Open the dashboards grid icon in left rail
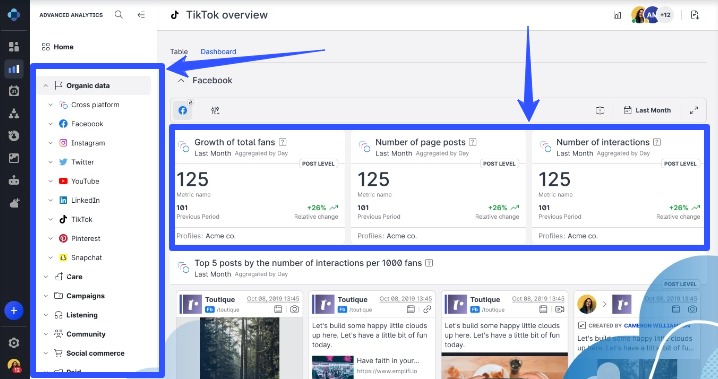Image resolution: width=718 pixels, height=379 pixels. 14,46
